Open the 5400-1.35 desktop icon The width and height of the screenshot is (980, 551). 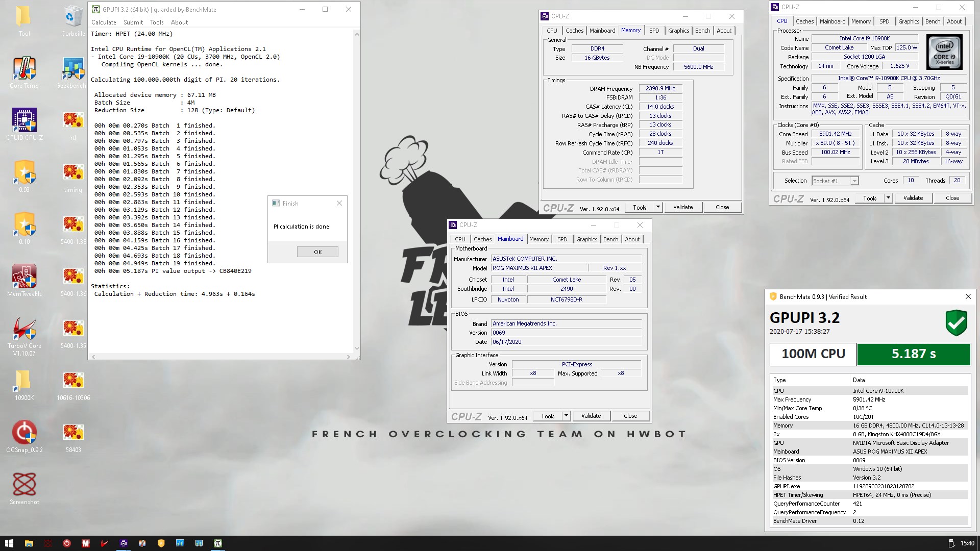coord(73,333)
